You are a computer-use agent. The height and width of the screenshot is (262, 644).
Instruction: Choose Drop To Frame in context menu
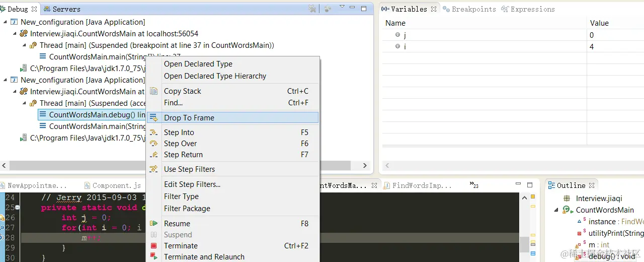click(x=232, y=117)
